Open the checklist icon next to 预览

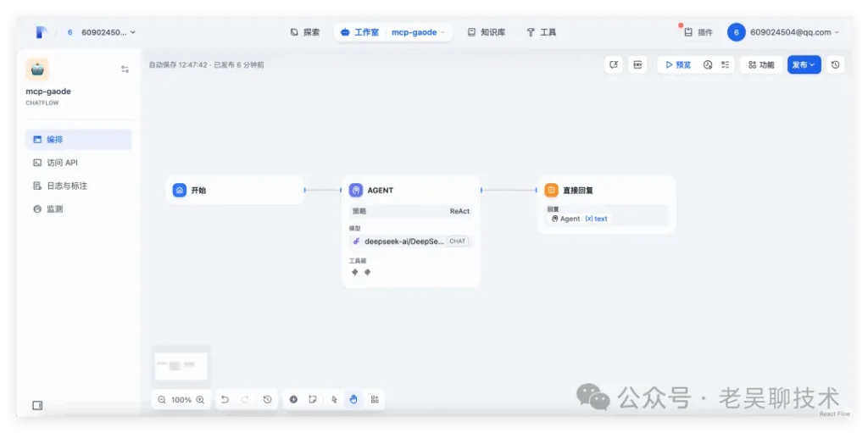tap(725, 64)
